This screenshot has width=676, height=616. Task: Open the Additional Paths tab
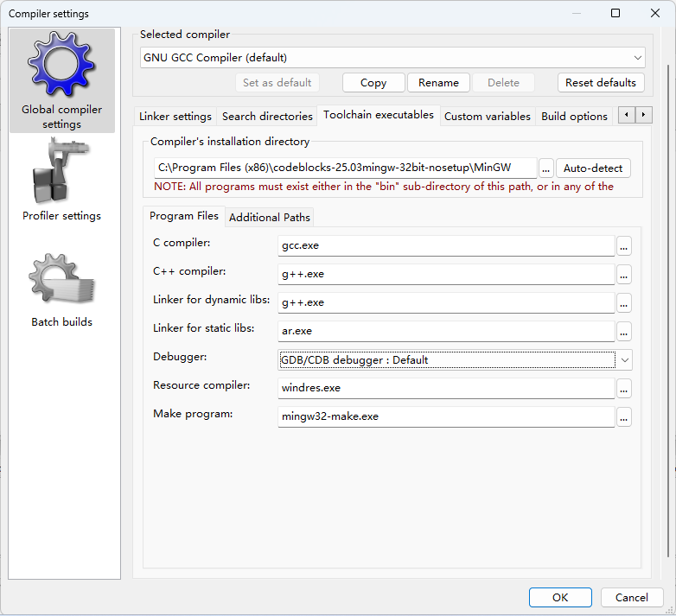(269, 217)
